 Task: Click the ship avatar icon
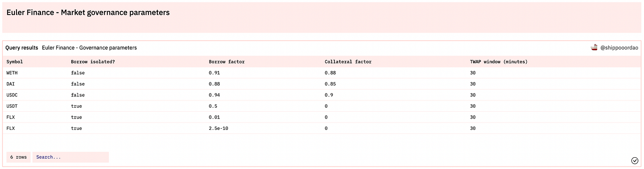[x=594, y=48]
